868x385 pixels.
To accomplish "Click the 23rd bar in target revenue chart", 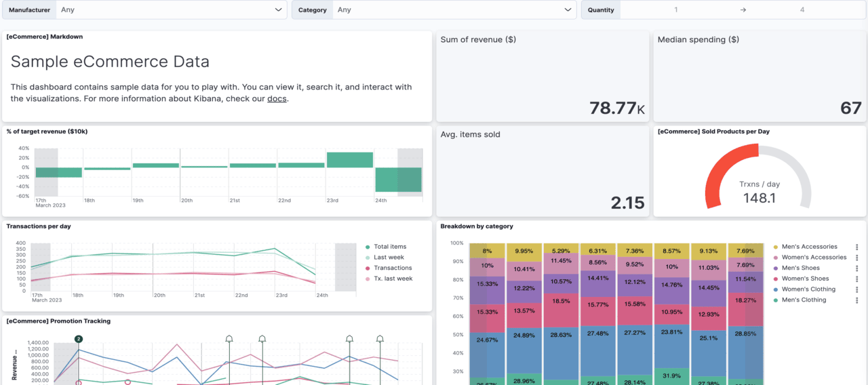I will (x=350, y=160).
